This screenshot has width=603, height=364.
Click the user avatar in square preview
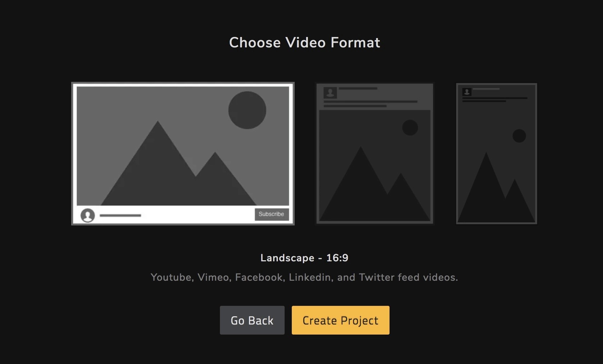click(x=330, y=93)
